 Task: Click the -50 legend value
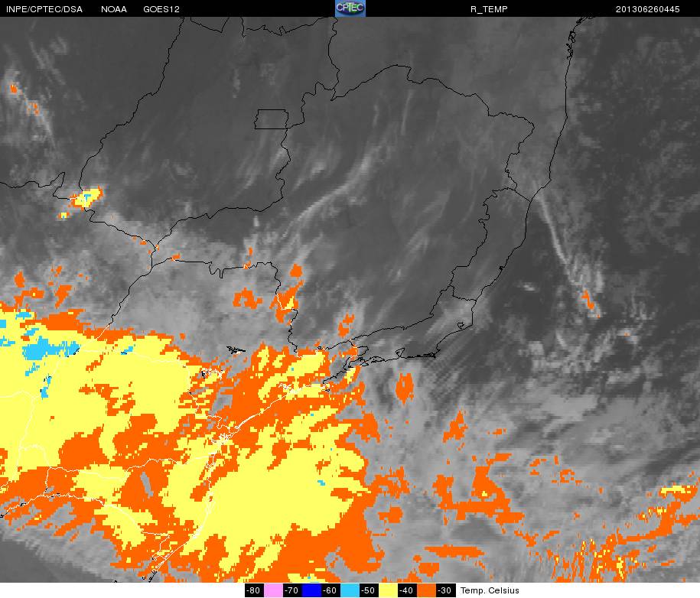(x=368, y=590)
